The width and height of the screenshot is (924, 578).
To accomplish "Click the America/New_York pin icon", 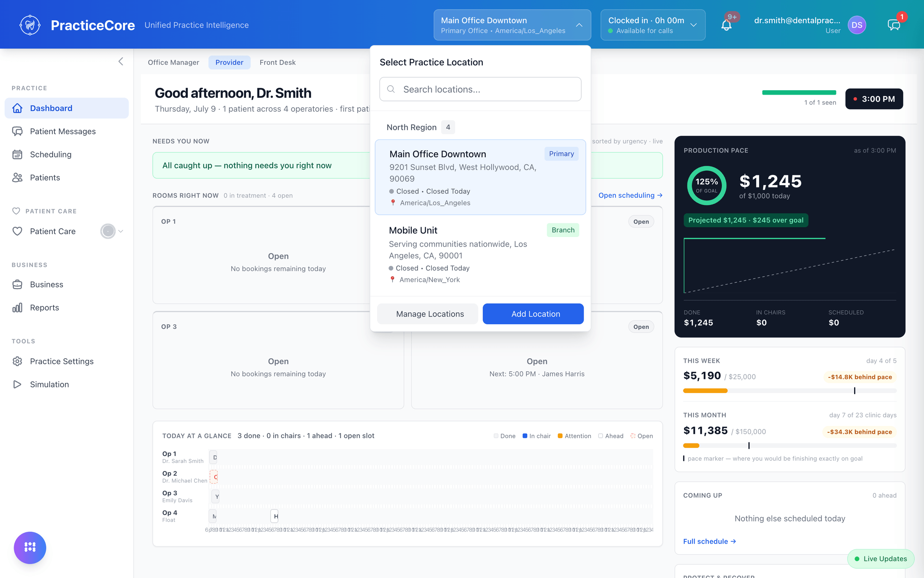I will pos(392,280).
